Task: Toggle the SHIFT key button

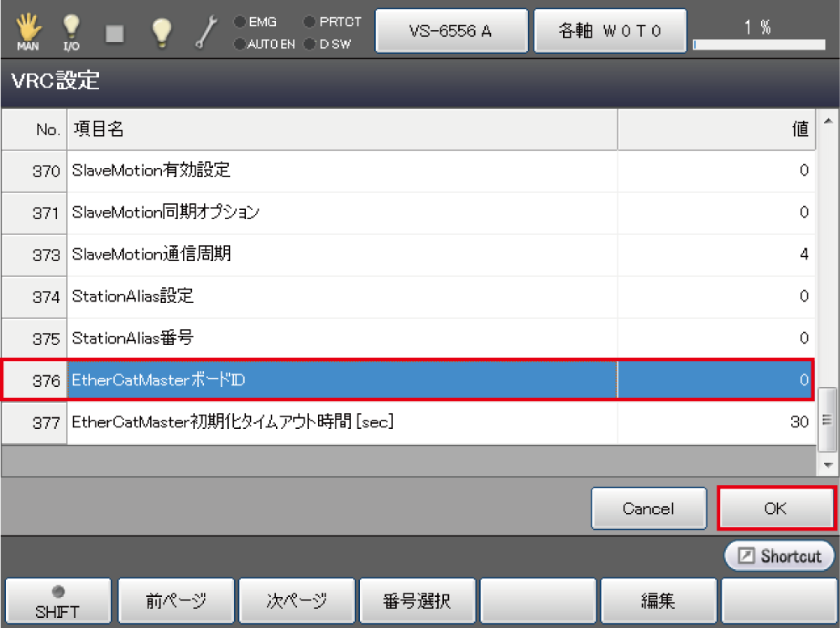Action: (x=58, y=601)
